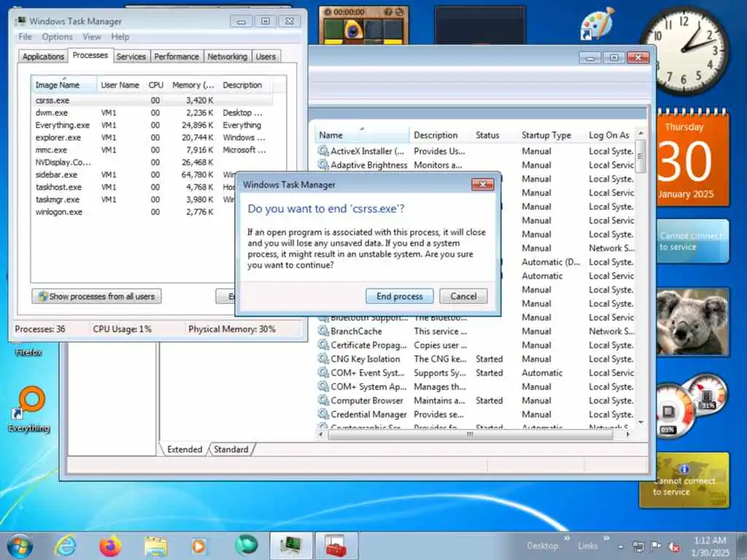Click the clock date in system tray
Screen dimensions: 747x560
[x=711, y=546]
